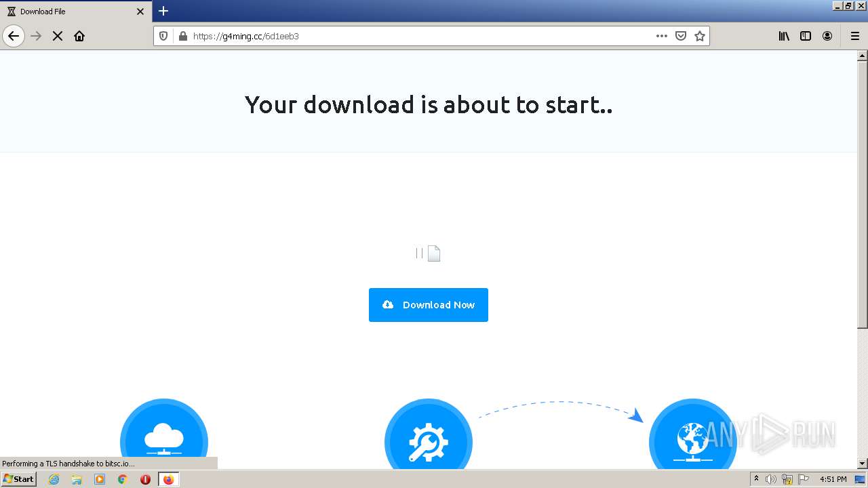Image resolution: width=868 pixels, height=488 pixels.
Task: Open File Explorer from taskbar
Action: (77, 479)
